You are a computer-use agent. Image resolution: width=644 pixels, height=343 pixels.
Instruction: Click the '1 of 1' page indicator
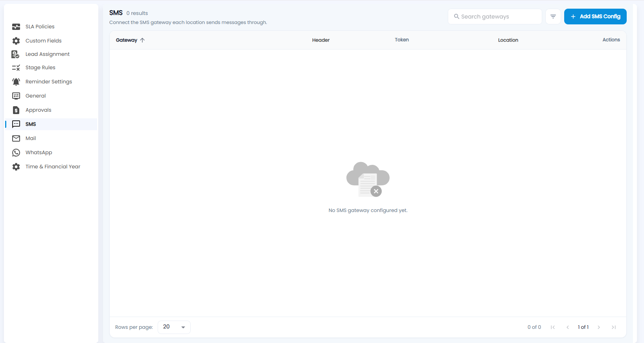pos(583,327)
